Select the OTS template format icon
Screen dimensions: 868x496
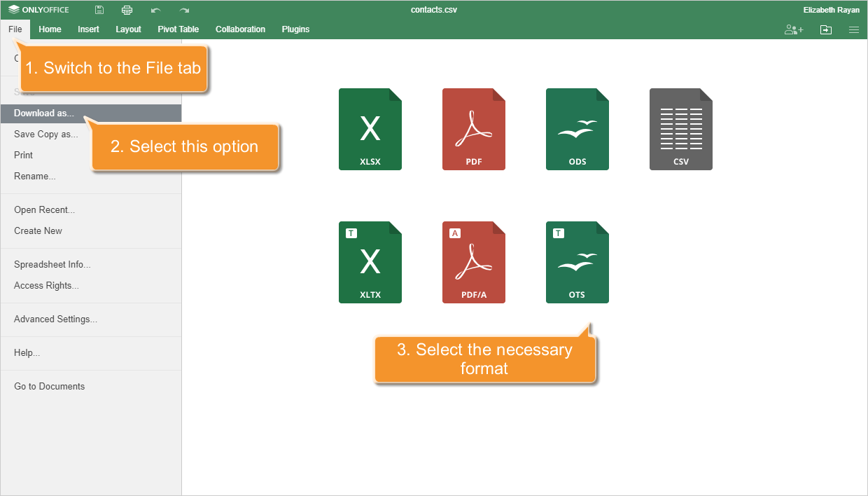pos(577,262)
